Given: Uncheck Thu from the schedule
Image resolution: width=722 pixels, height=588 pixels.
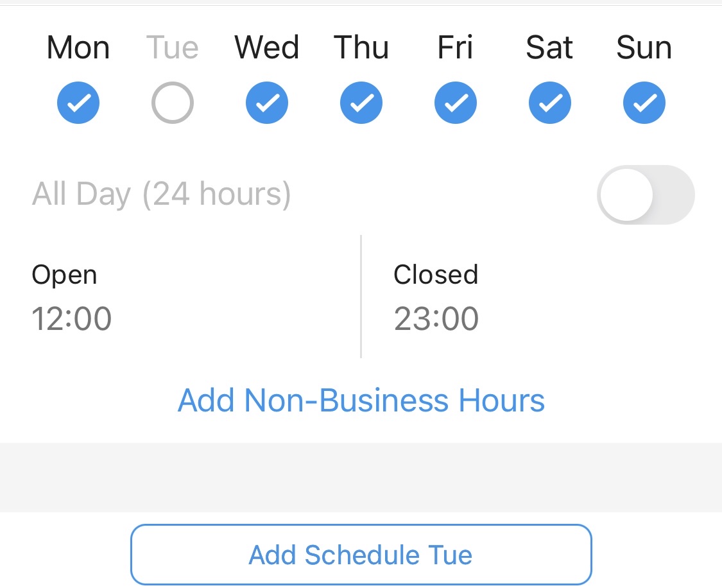Looking at the screenshot, I should (x=361, y=102).
